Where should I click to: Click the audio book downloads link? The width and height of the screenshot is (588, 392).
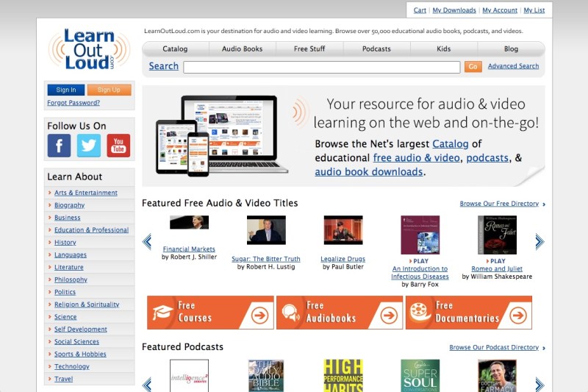tap(369, 172)
